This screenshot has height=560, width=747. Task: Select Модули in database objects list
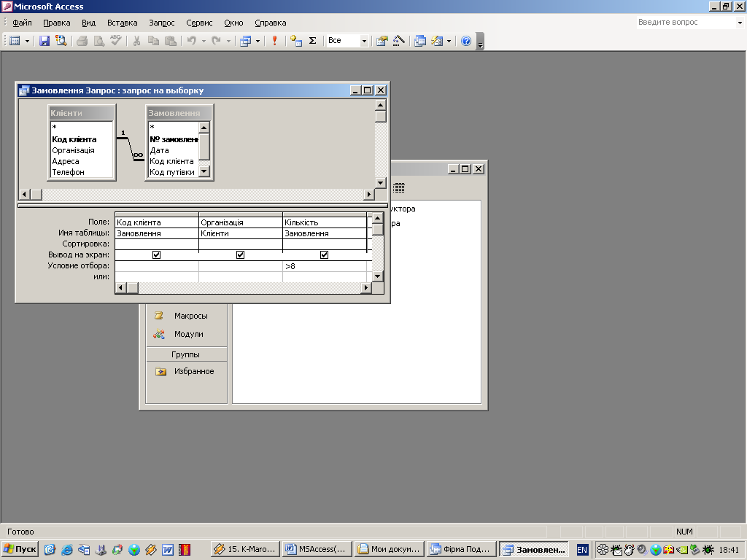coord(188,334)
